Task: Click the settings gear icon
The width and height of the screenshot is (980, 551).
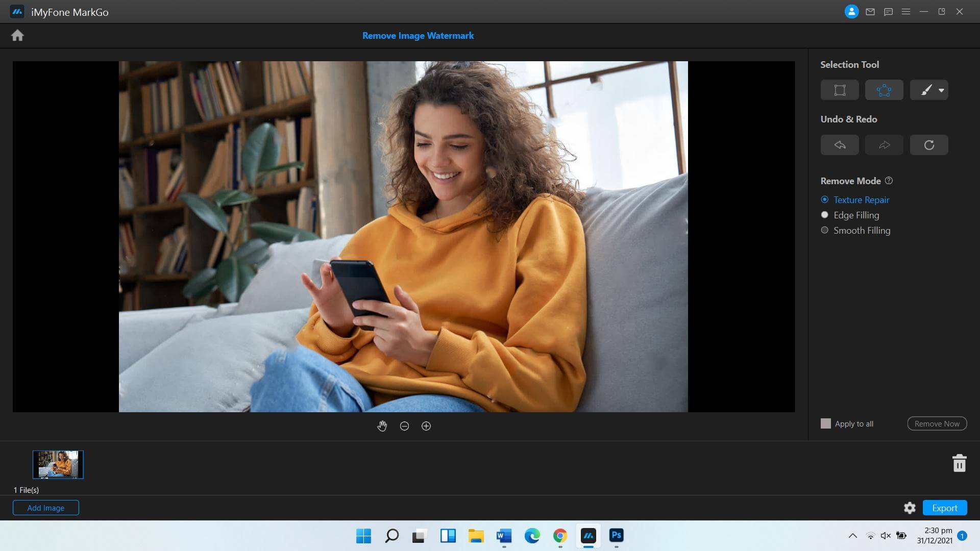Action: click(910, 508)
